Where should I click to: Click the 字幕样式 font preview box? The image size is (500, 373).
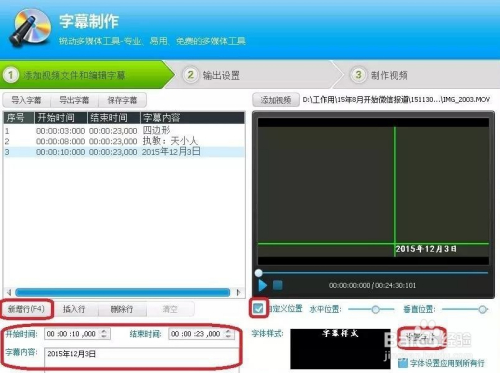[x=340, y=349]
